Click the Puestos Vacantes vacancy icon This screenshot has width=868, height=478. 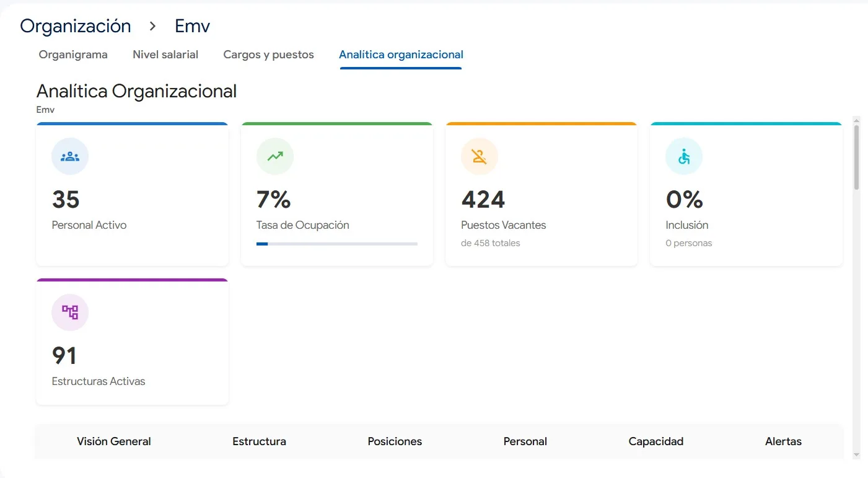[479, 156]
